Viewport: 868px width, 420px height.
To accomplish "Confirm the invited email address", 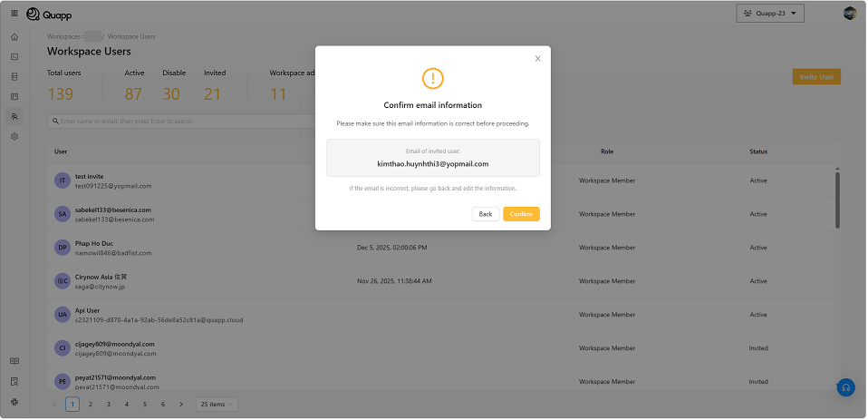I will pyautogui.click(x=521, y=214).
